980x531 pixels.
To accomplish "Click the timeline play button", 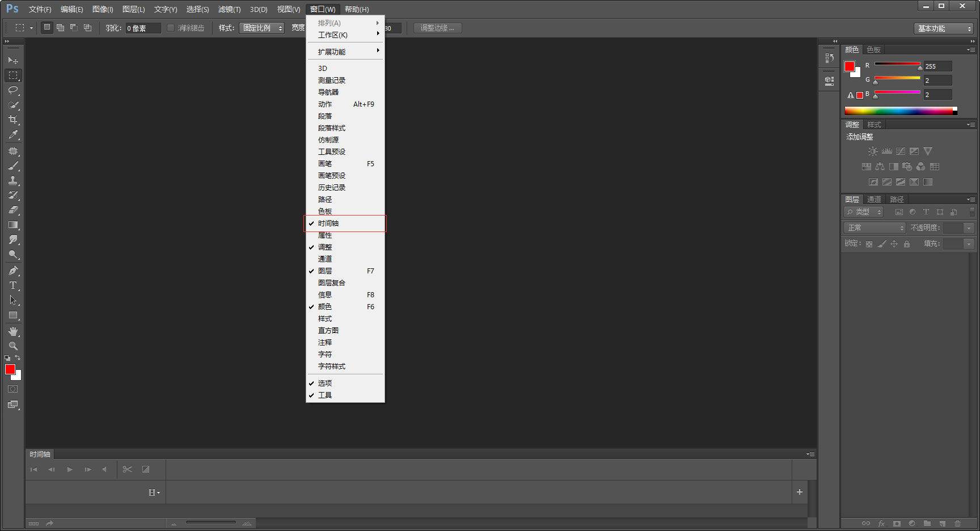I will 70,469.
